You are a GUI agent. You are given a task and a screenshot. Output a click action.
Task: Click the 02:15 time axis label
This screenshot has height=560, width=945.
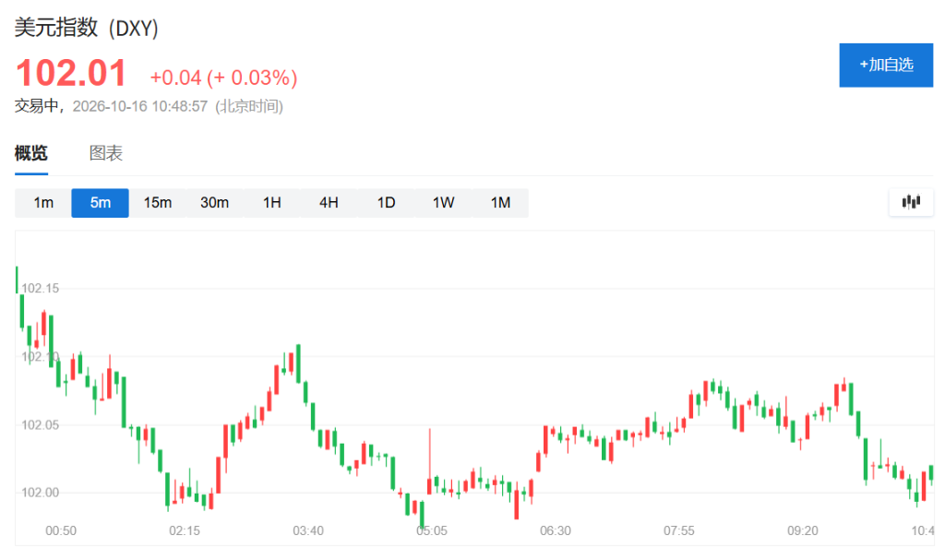click(185, 531)
